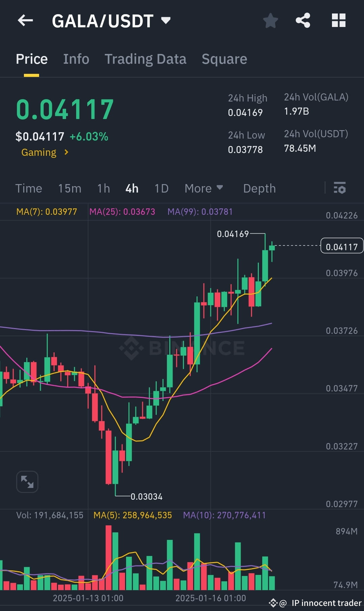Switch to the Trading Data tab

tap(146, 59)
